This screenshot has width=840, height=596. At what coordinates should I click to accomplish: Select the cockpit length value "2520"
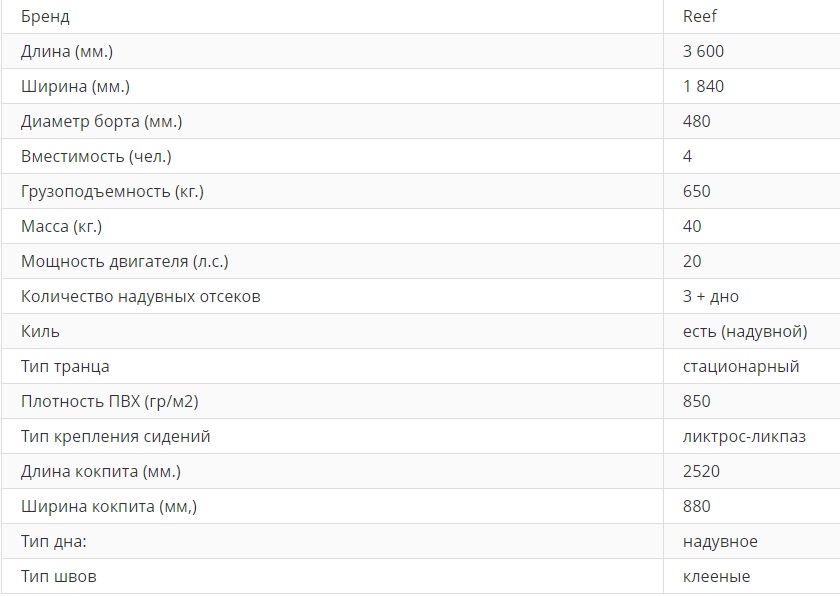701,472
